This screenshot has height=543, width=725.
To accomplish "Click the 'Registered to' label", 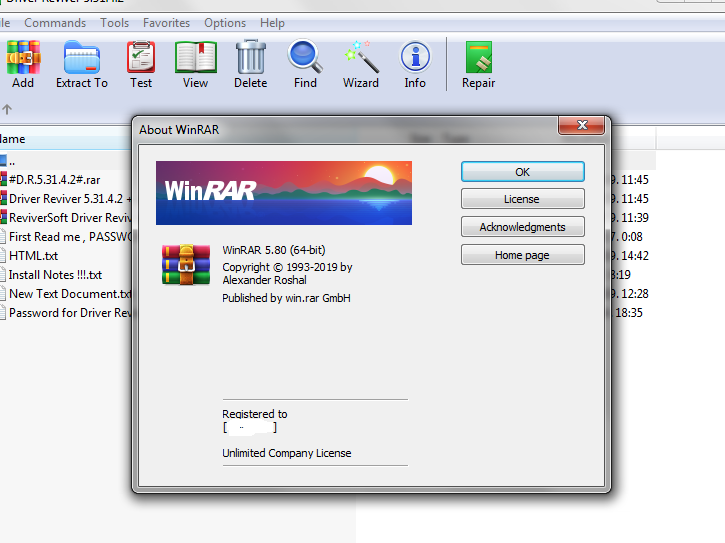I will pyautogui.click(x=255, y=413).
